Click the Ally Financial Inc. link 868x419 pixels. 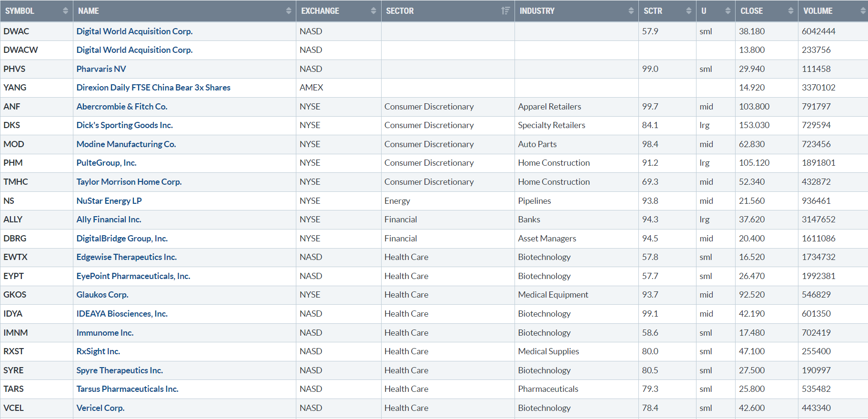(x=109, y=219)
